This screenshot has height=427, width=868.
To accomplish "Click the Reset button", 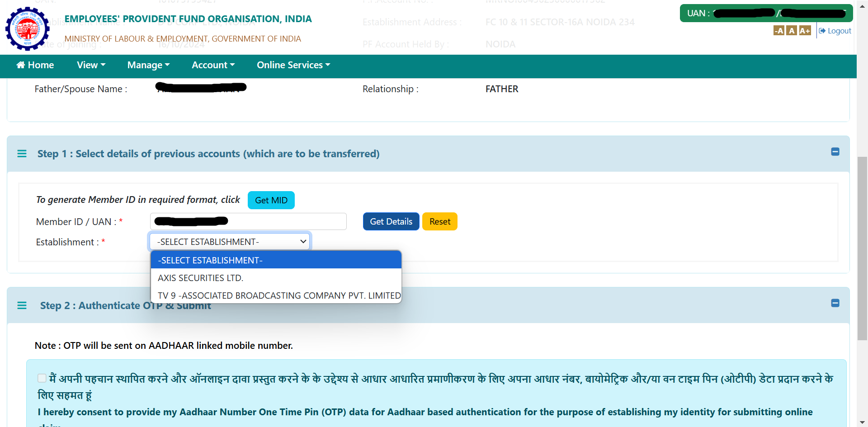I will pos(439,221).
